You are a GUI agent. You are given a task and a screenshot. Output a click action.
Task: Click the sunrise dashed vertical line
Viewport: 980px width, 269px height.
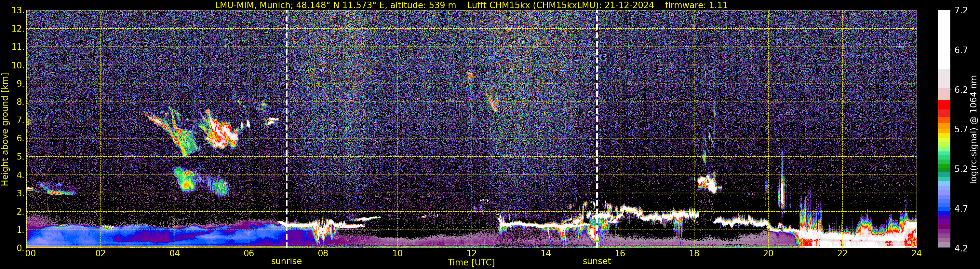click(x=287, y=129)
